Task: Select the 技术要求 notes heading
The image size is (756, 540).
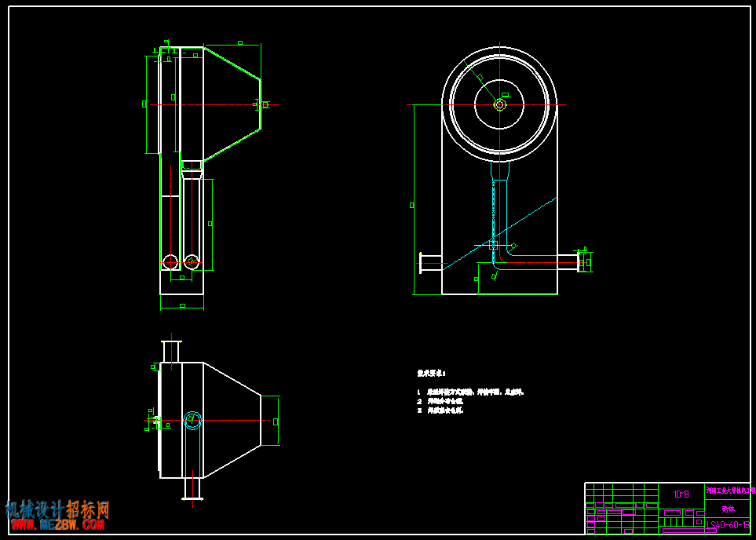Action: coord(432,373)
